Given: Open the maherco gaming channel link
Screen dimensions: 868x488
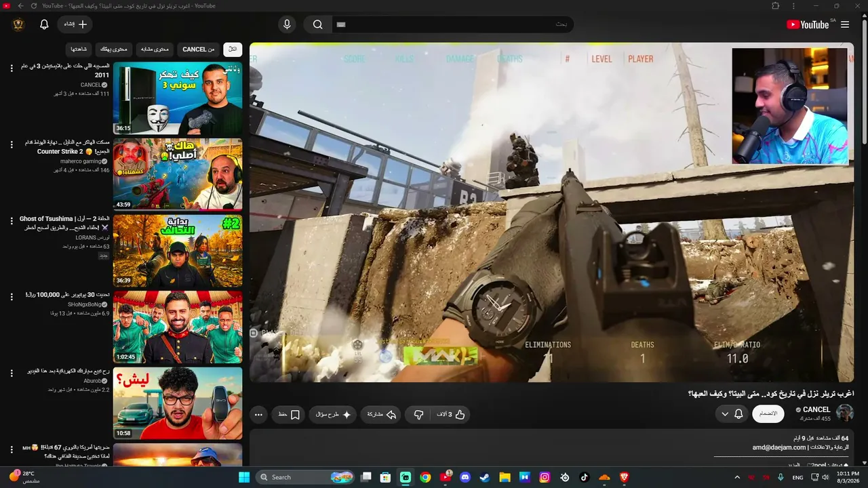Looking at the screenshot, I should click(x=81, y=161).
